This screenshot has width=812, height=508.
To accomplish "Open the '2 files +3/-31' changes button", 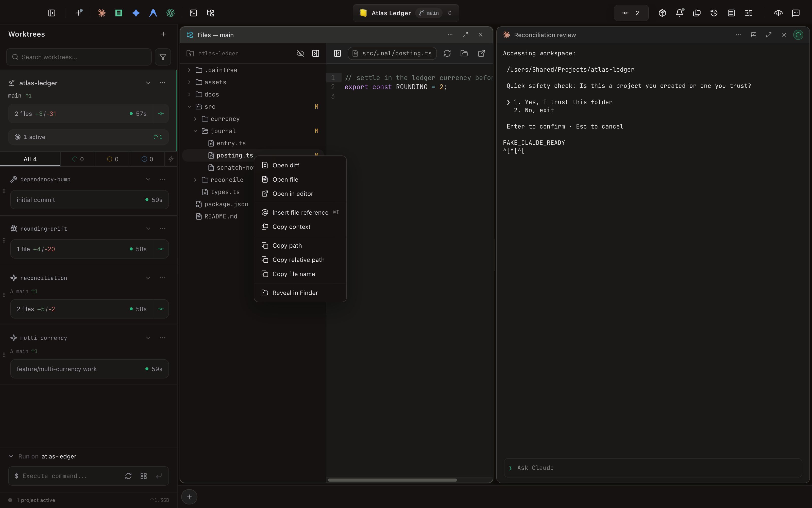I will pyautogui.click(x=80, y=114).
